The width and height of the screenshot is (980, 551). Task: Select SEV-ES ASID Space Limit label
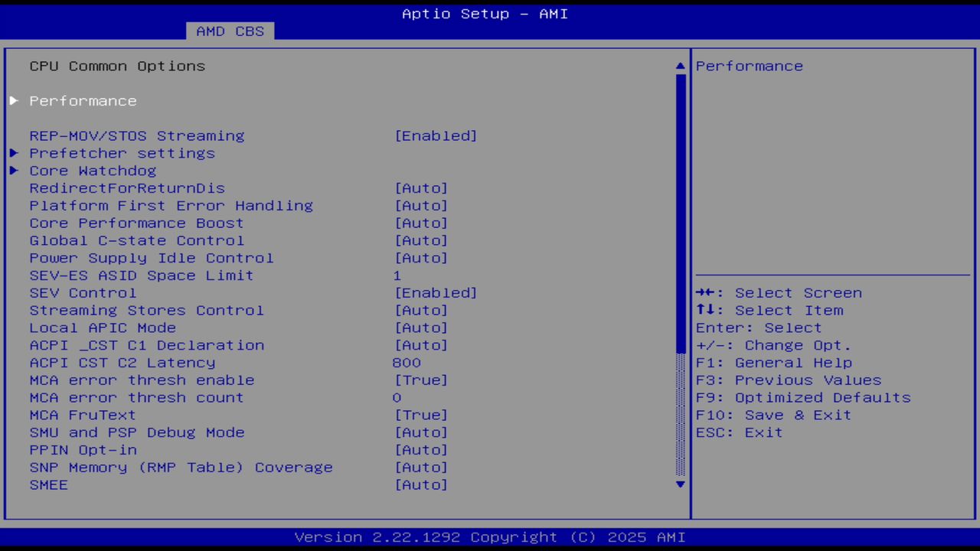coord(142,275)
